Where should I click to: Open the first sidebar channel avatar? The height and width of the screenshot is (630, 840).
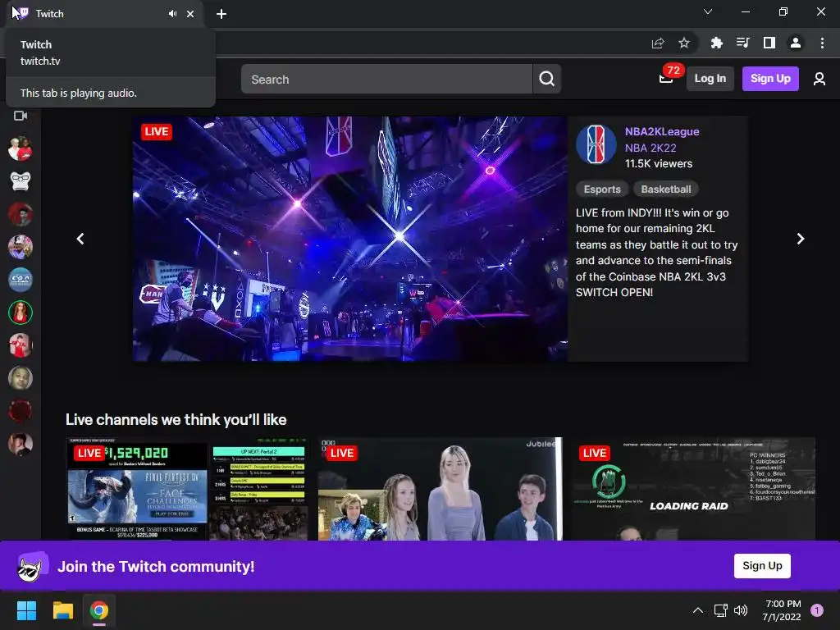tap(21, 149)
